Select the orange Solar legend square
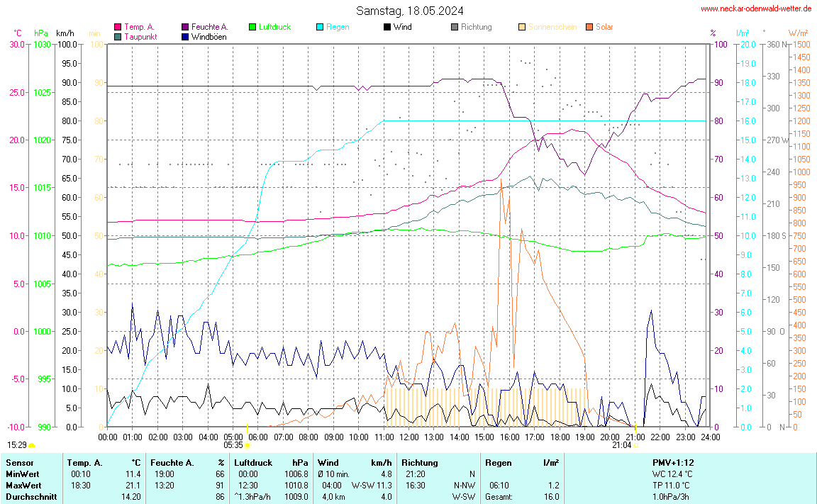 coord(589,27)
